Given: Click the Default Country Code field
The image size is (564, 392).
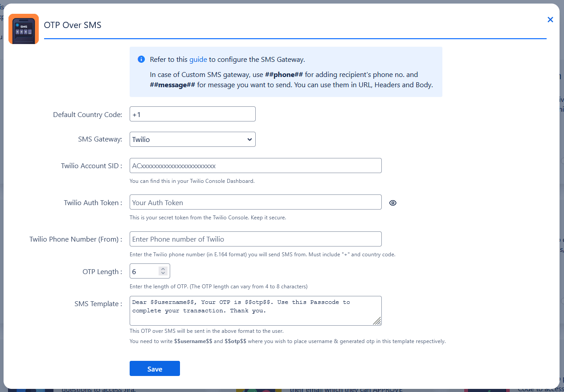Looking at the screenshot, I should tap(192, 114).
